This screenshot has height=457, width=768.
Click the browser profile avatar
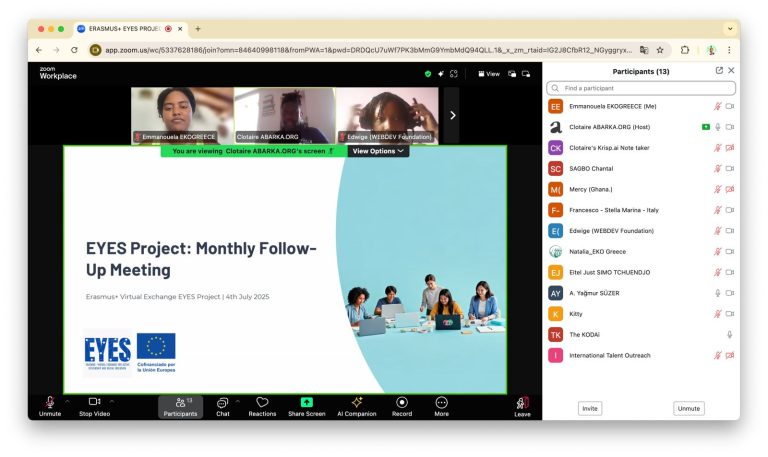point(711,50)
